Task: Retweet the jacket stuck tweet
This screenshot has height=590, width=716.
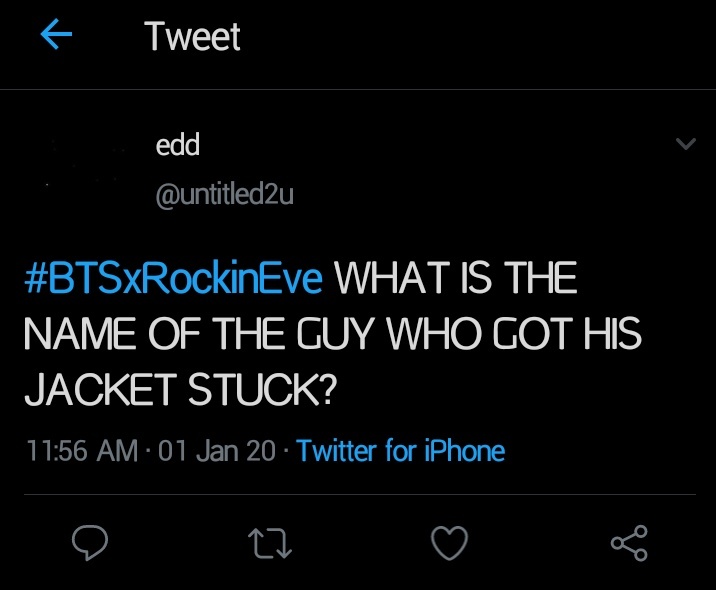Action: pyautogui.click(x=270, y=543)
